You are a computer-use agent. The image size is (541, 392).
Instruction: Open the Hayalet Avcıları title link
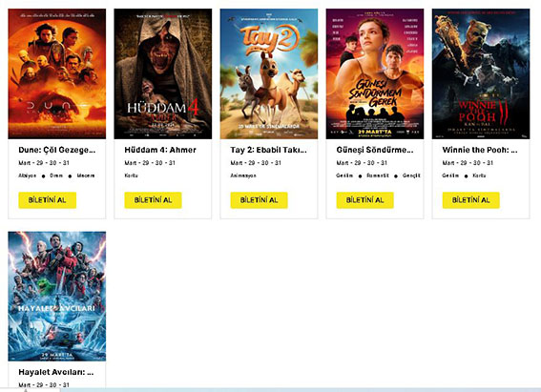tap(56, 372)
